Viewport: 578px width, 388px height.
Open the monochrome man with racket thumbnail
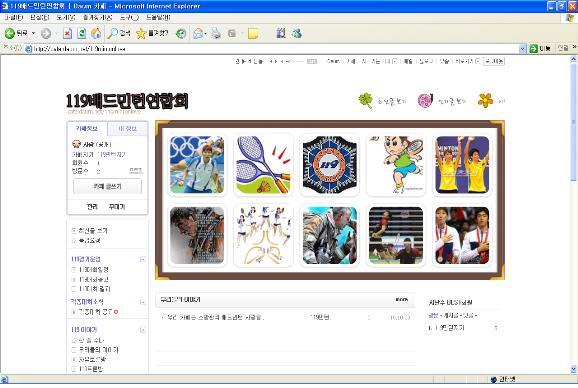click(197, 235)
